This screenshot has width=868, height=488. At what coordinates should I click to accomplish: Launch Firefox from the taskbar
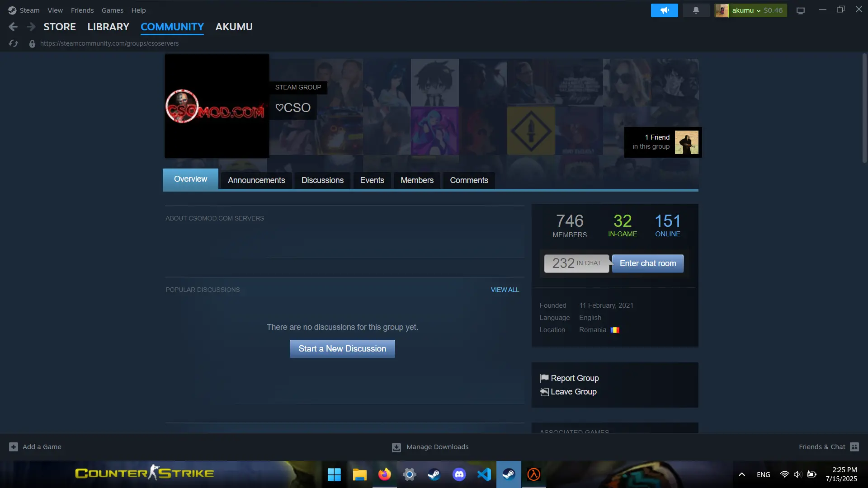tap(385, 474)
